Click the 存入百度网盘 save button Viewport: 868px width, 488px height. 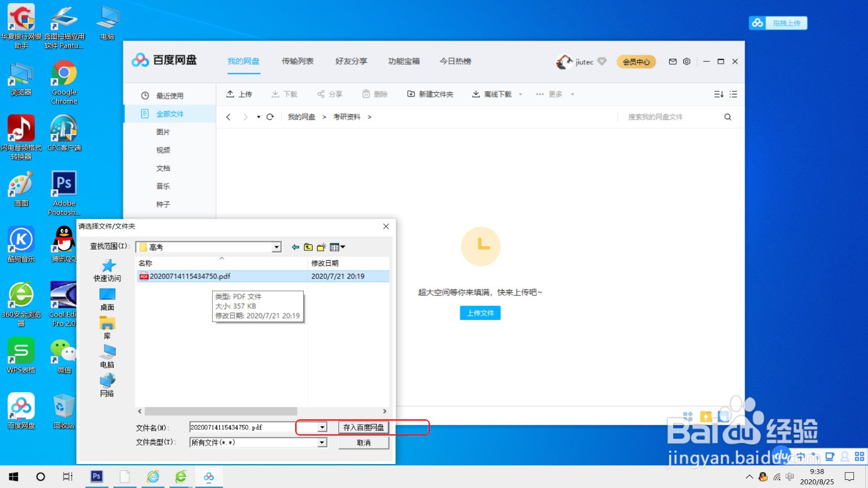pos(363,427)
